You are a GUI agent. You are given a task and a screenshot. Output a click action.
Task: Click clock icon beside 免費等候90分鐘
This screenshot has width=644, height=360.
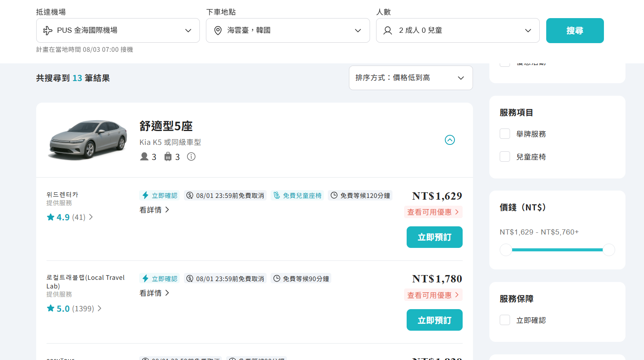tap(277, 279)
